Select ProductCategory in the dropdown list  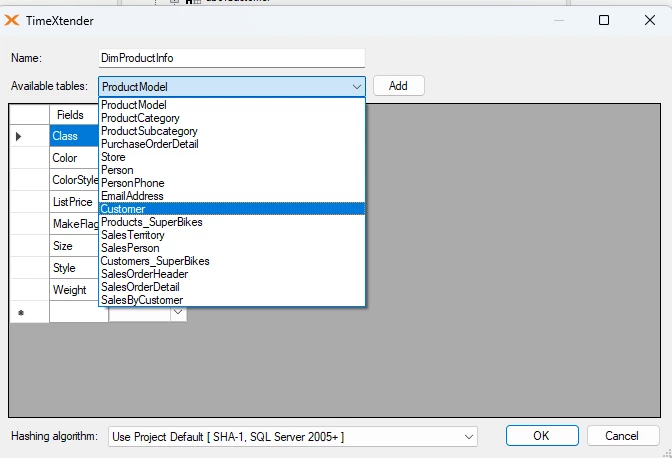pos(231,118)
